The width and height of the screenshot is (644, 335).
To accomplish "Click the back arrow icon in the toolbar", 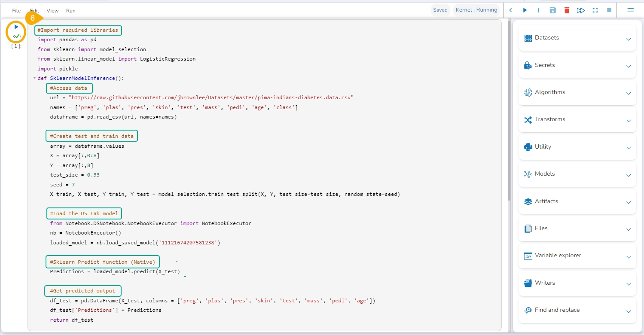I will (x=511, y=10).
